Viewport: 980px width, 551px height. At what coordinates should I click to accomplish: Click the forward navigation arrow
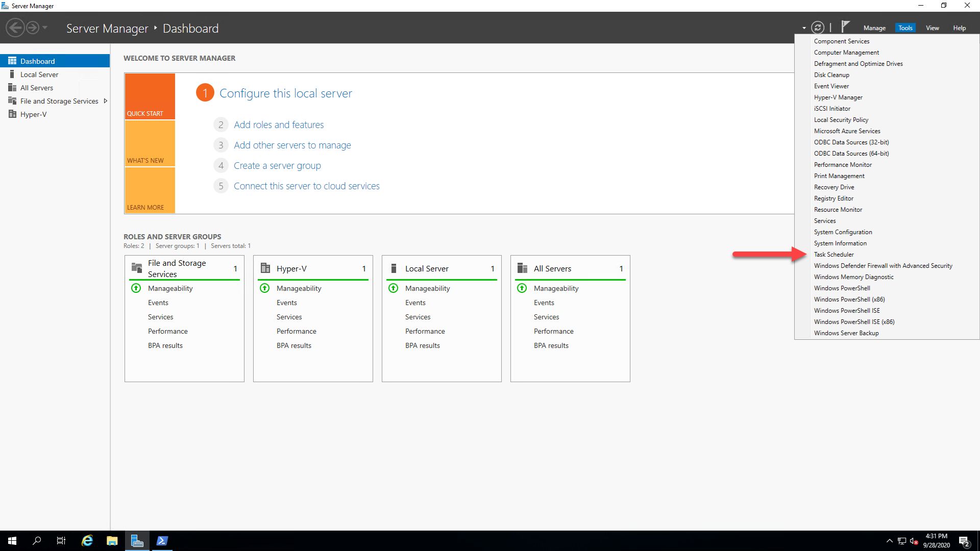33,28
